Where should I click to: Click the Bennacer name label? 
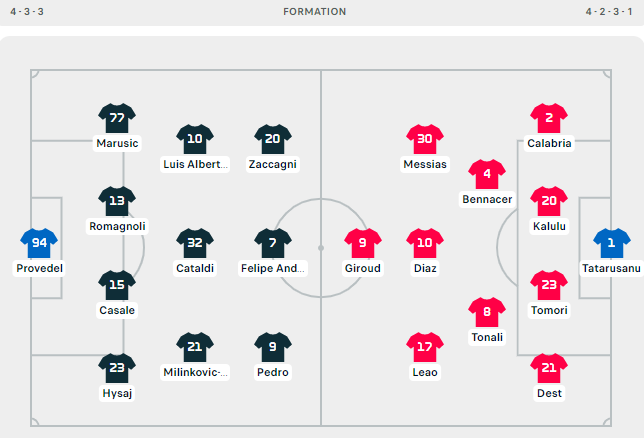pos(487,199)
